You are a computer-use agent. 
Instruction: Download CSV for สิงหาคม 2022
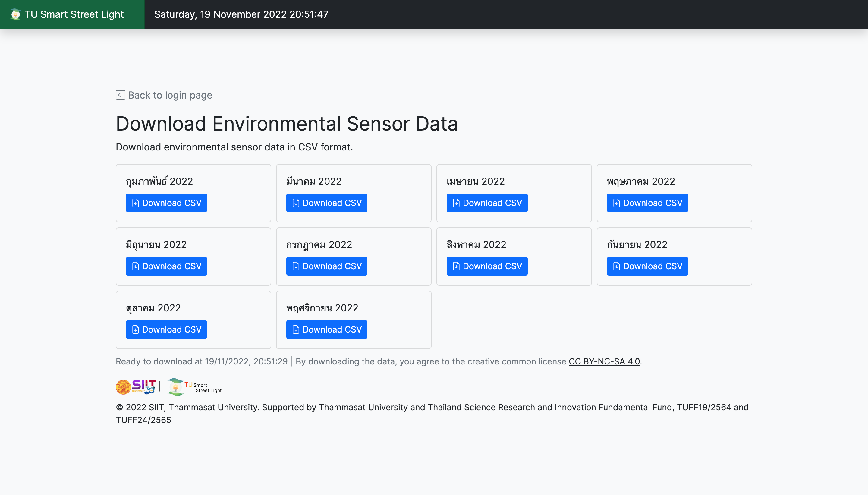[487, 266]
